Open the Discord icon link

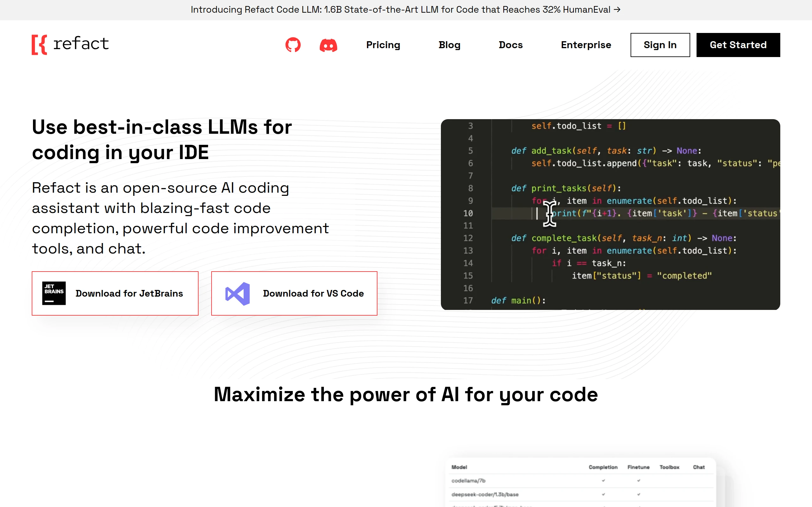tap(328, 45)
